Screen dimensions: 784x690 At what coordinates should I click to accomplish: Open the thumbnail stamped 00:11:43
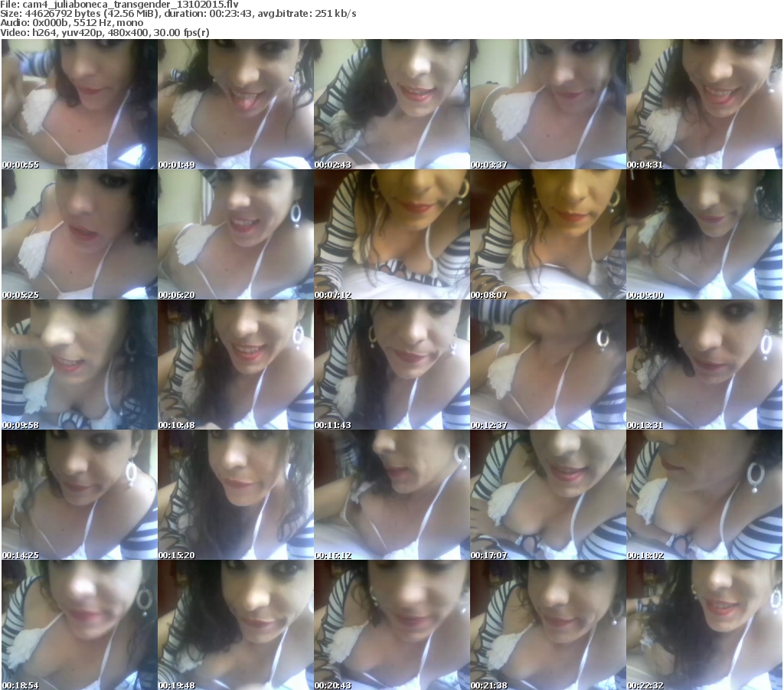click(392, 365)
